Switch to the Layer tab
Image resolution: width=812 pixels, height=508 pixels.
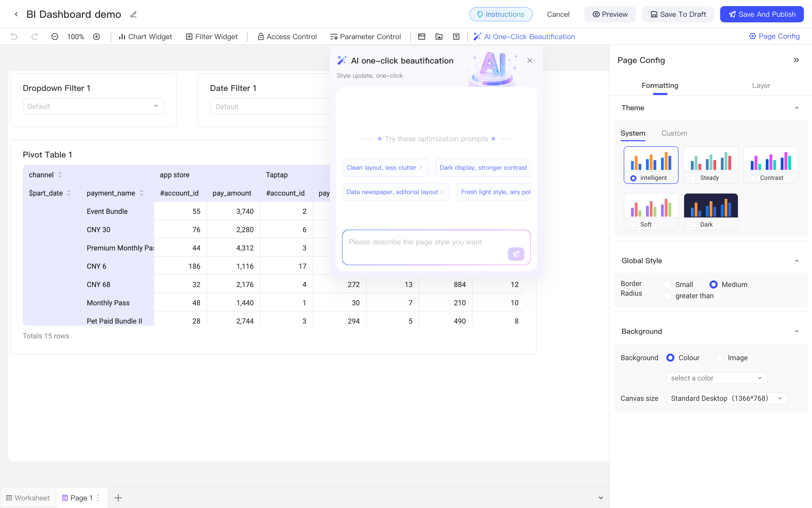tap(761, 85)
